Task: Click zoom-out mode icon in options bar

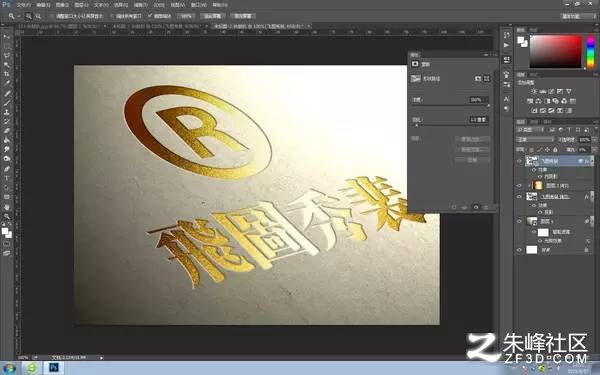Action: pos(38,16)
